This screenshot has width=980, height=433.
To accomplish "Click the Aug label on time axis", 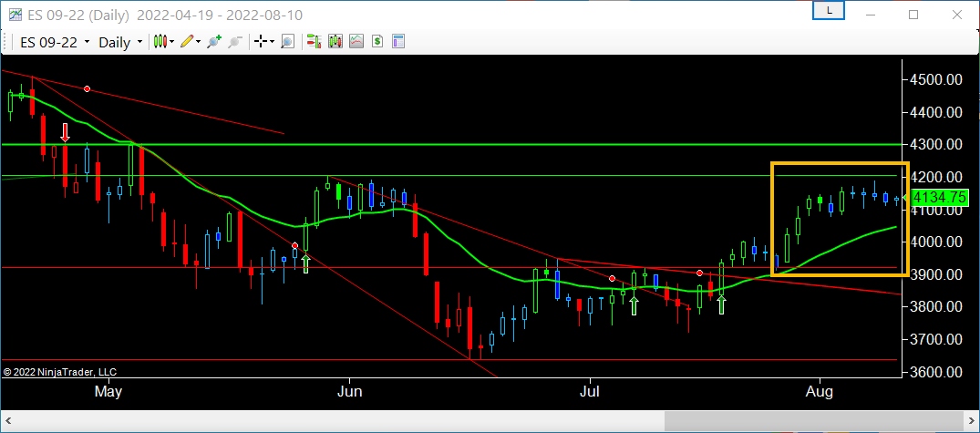I will pyautogui.click(x=819, y=392).
